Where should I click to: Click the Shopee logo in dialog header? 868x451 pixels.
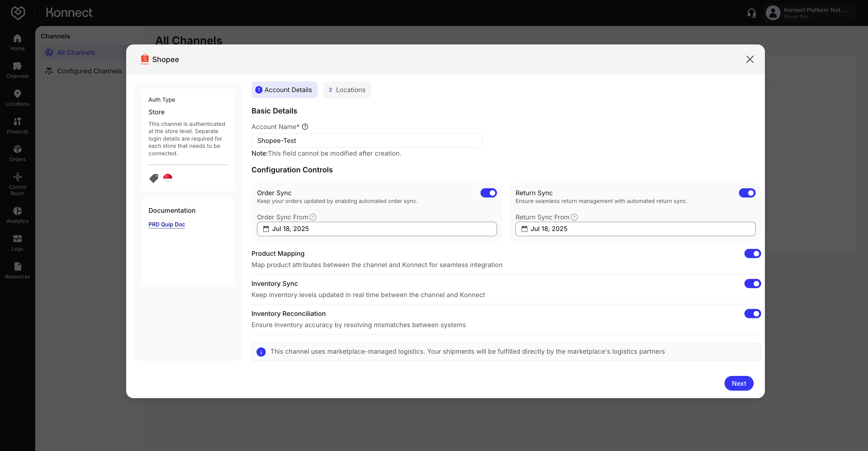coord(145,59)
